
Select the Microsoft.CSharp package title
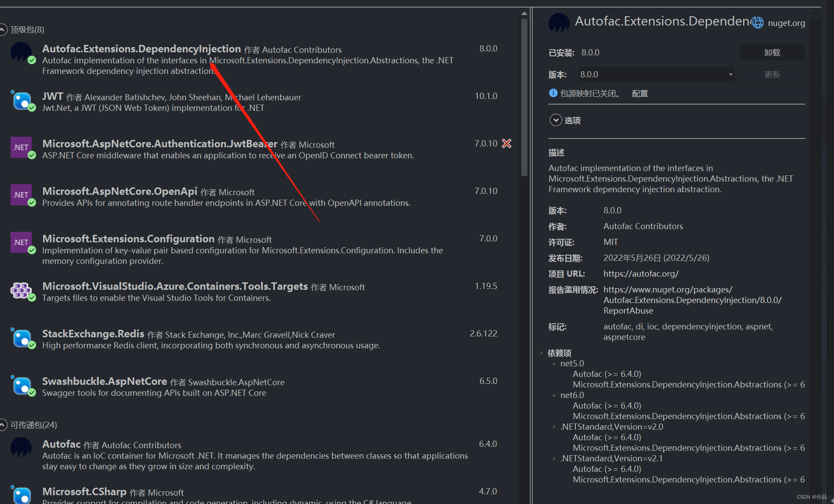[84, 492]
